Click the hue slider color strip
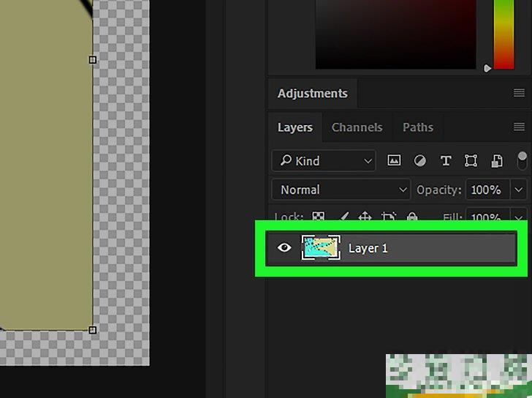532x398 pixels. click(x=503, y=33)
